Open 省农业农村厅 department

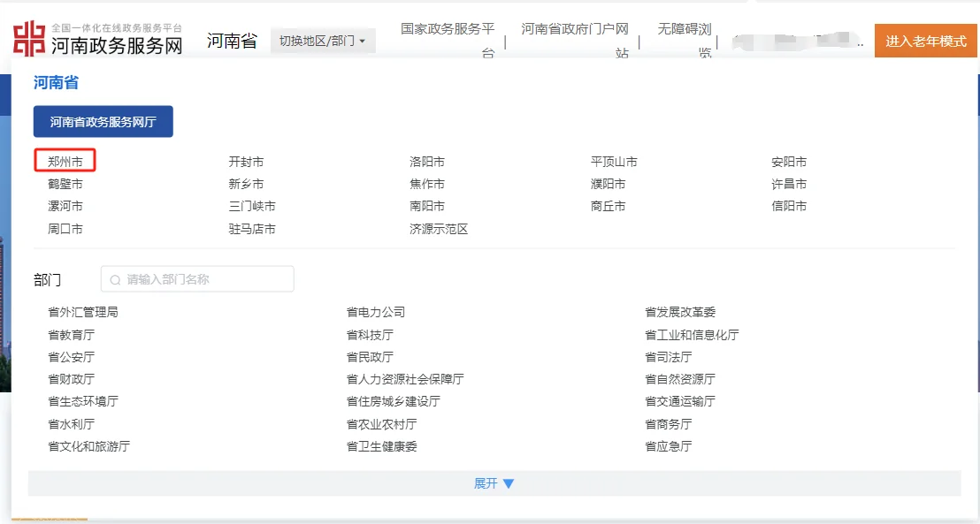pos(381,424)
